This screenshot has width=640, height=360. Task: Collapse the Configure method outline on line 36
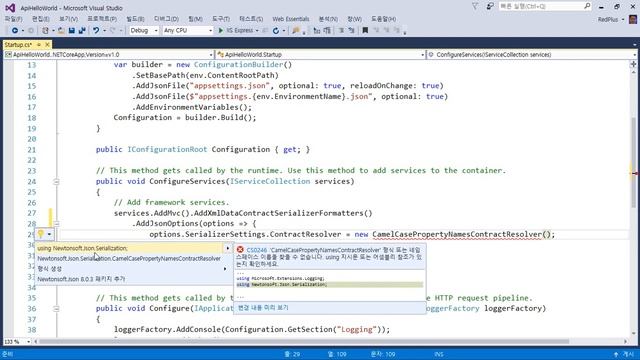tap(56, 309)
